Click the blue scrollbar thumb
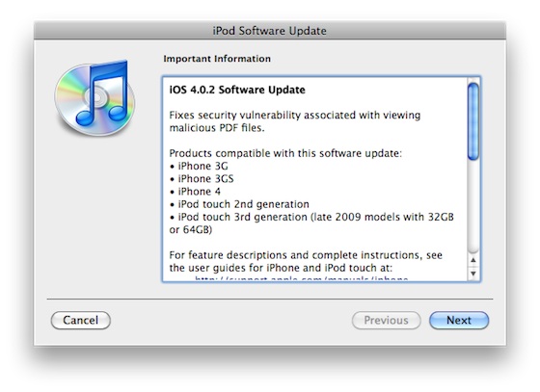Viewport: 540px width, 392px height. 473,121
